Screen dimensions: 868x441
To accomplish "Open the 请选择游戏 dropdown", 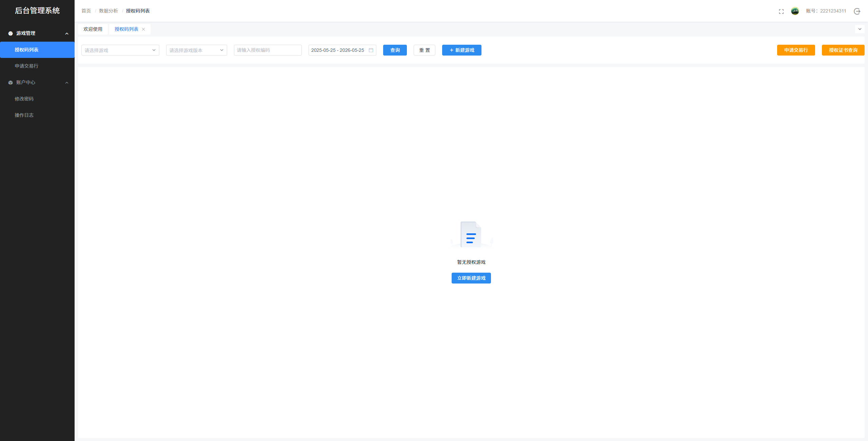I will pyautogui.click(x=120, y=50).
